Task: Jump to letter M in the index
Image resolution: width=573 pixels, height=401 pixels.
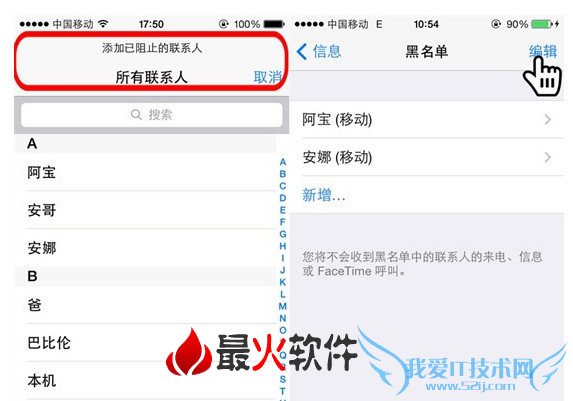Action: coord(282,306)
